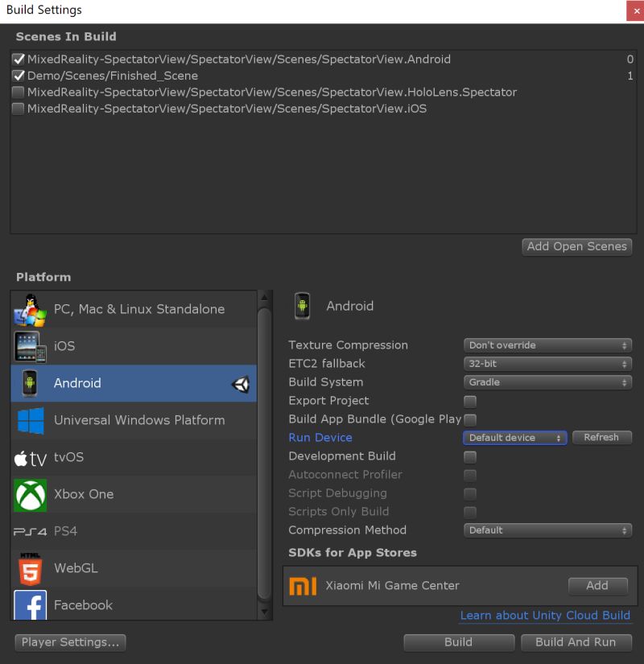Select the PC, Mac & Linux Standalone platform
644x664 pixels.
(x=31, y=309)
